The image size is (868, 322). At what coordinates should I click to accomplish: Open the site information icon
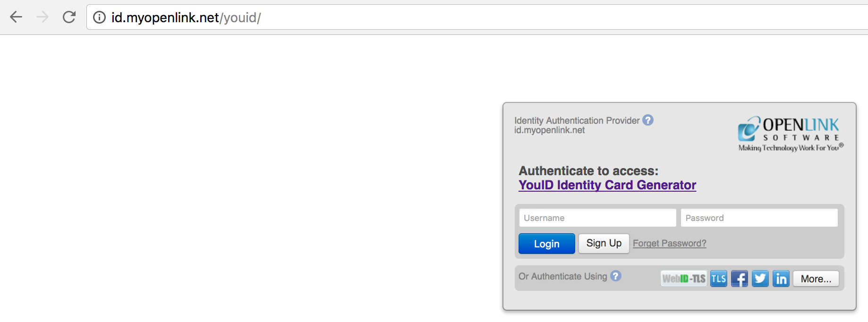[99, 17]
